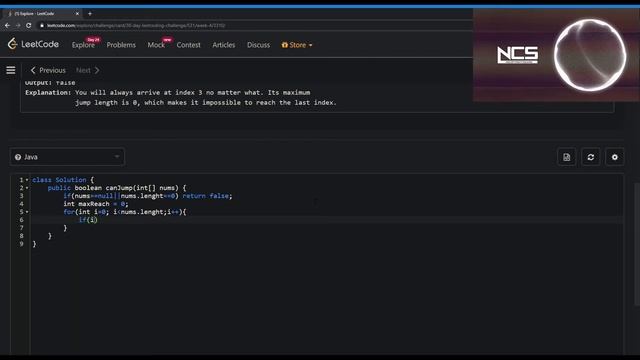
Task: Click the NCS video overlay thumbnail
Action: (x=556, y=55)
